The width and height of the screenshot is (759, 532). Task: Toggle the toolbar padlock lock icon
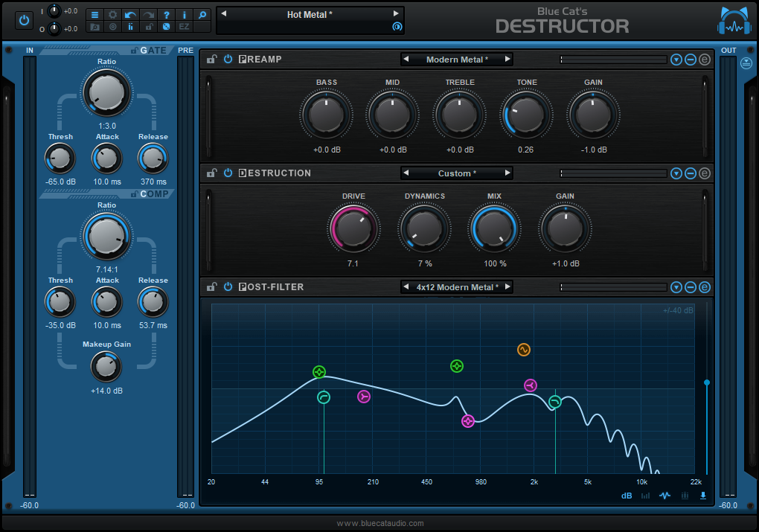pyautogui.click(x=148, y=27)
